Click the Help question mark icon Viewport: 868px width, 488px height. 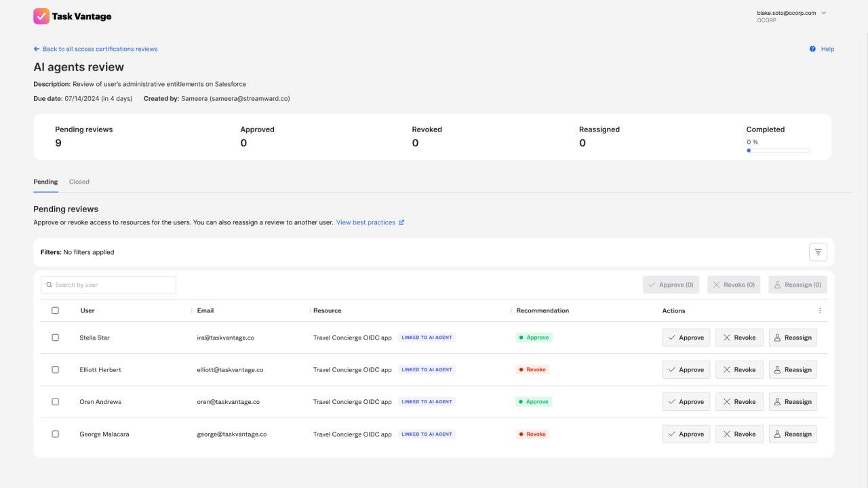[x=812, y=49]
